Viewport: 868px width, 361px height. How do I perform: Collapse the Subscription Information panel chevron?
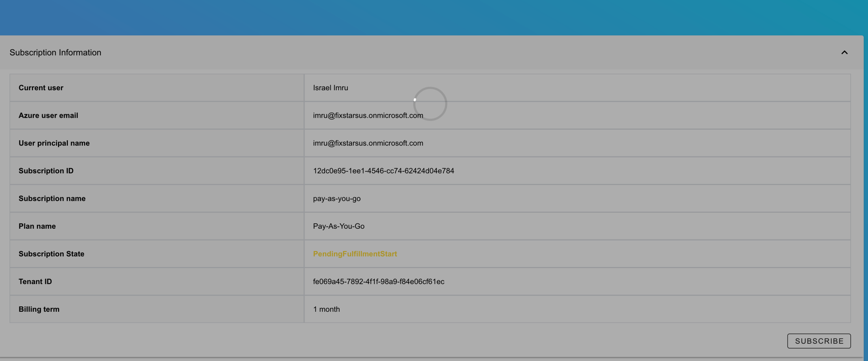point(844,53)
